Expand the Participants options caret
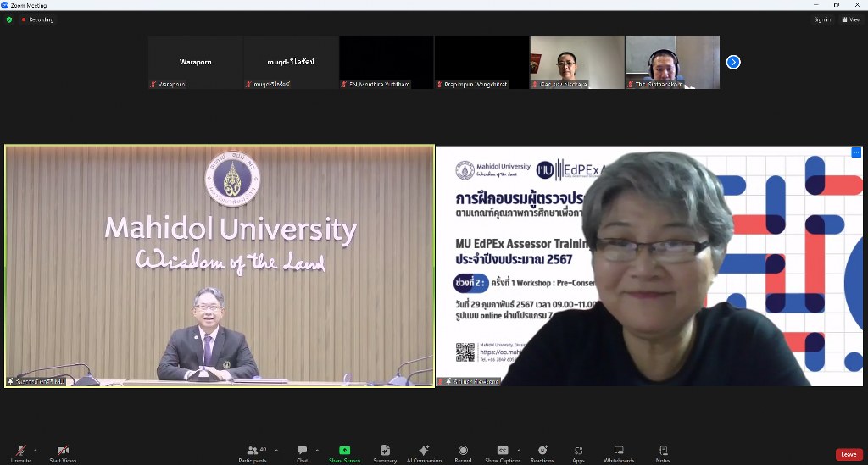Screen dimensions: 868x465 (x=276, y=450)
